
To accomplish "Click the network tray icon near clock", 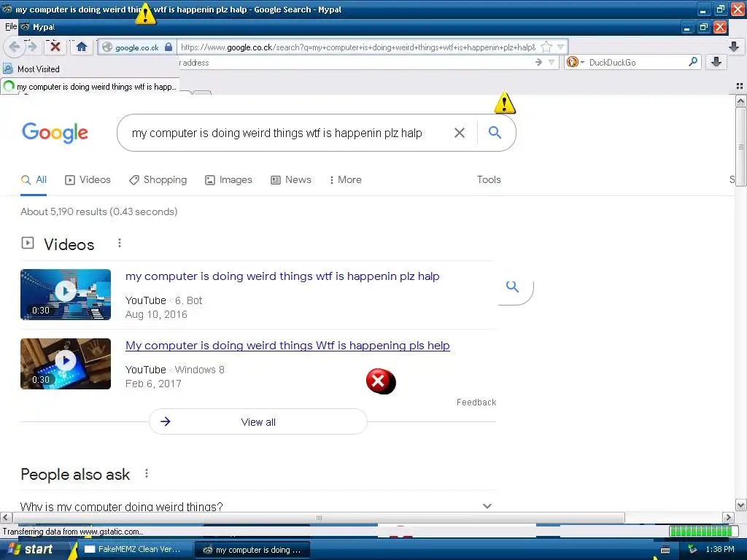I will (693, 550).
